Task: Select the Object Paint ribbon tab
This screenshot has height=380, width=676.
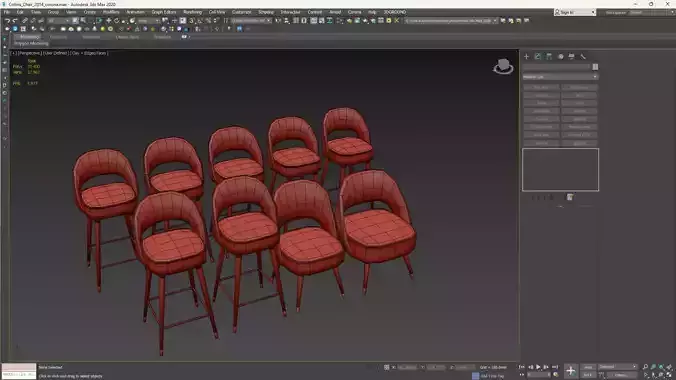Action: coord(127,37)
